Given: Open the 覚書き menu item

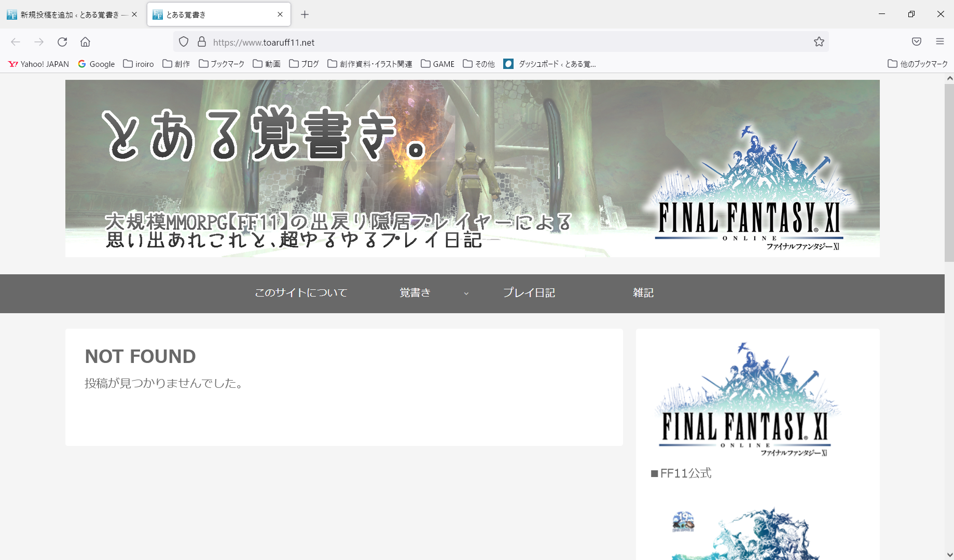Looking at the screenshot, I should tap(415, 293).
